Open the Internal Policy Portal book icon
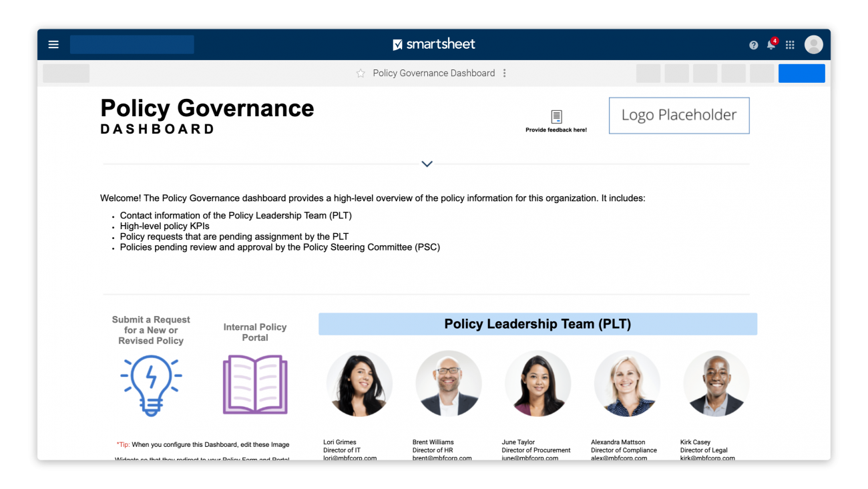Viewport: 868px width, 489px height. (x=255, y=383)
